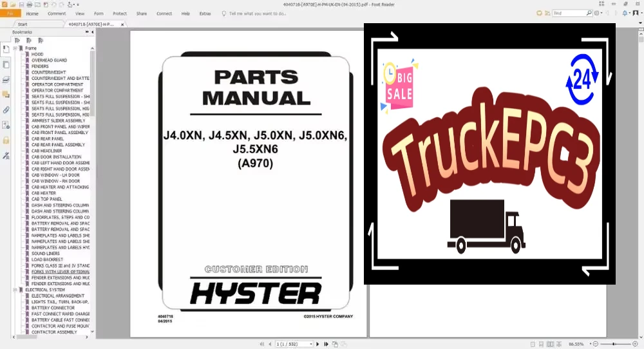Viewport: 644px width, 349px height.
Task: Open the Bookmarks panel icon in sidebar
Action: click(6, 50)
